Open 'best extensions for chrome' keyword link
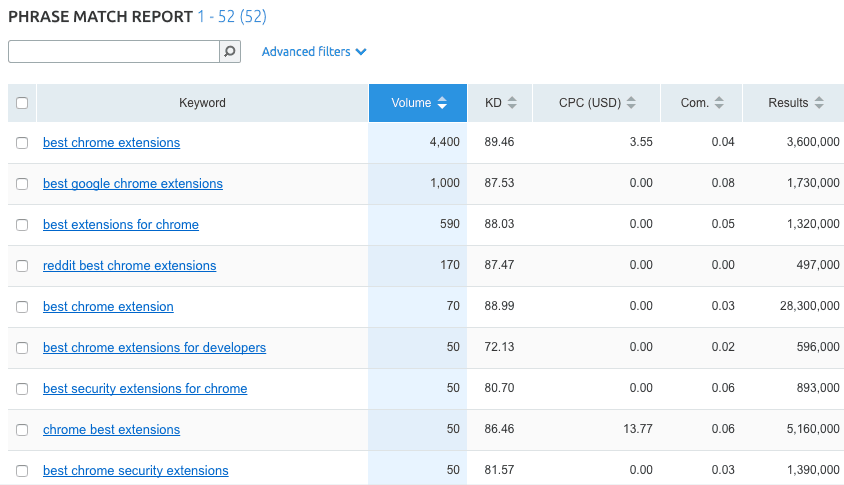The width and height of the screenshot is (844, 485). pyautogui.click(x=121, y=225)
